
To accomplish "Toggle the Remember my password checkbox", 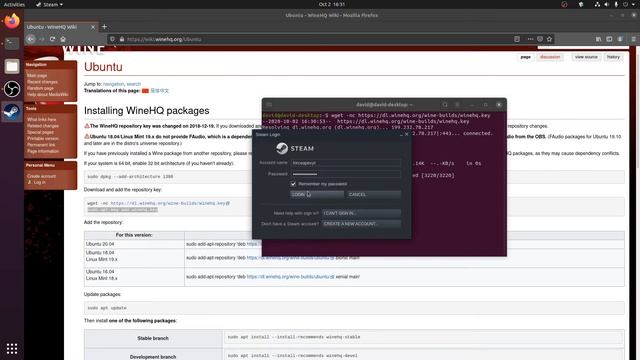I will pyautogui.click(x=293, y=184).
